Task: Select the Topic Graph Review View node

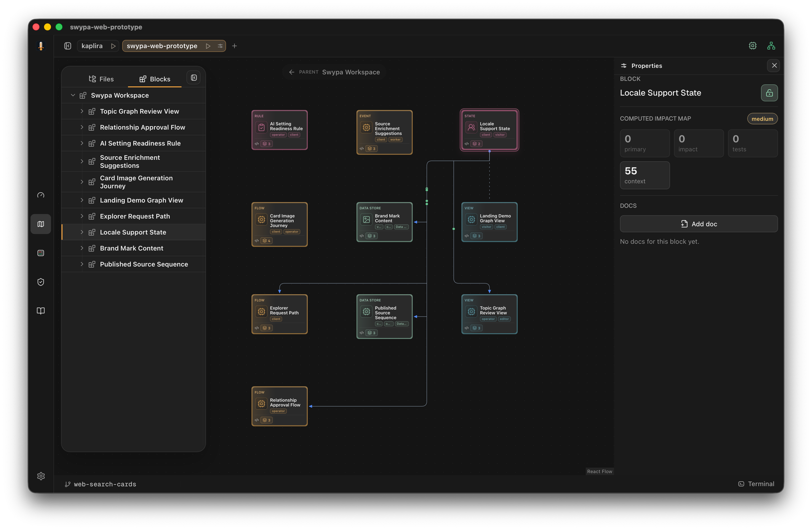Action: pyautogui.click(x=489, y=314)
